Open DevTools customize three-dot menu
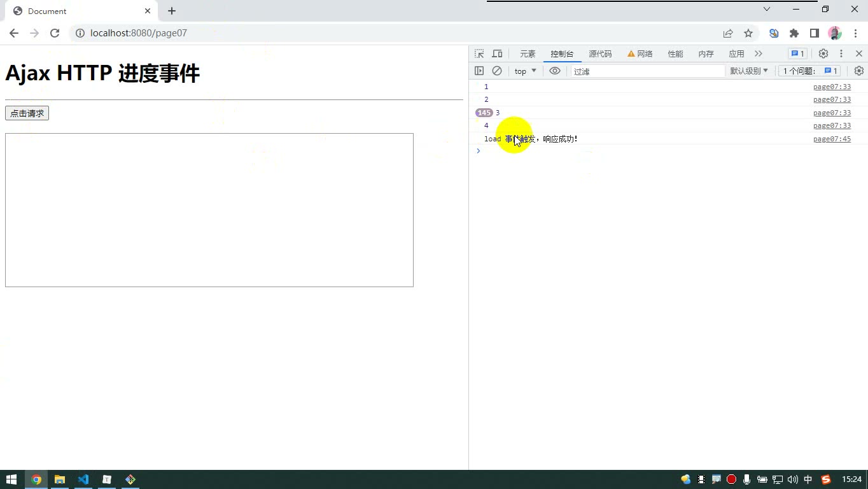Image resolution: width=868 pixels, height=489 pixels. 841,53
